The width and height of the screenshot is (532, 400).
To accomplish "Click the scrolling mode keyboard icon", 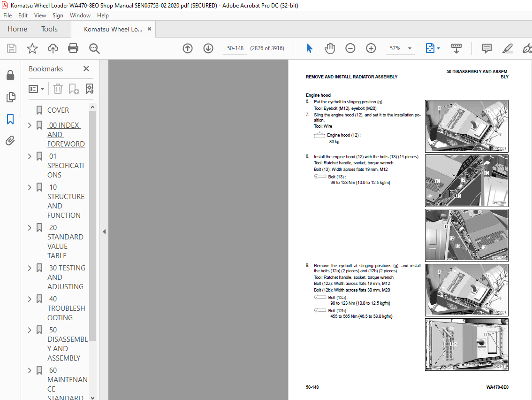I will 456,48.
